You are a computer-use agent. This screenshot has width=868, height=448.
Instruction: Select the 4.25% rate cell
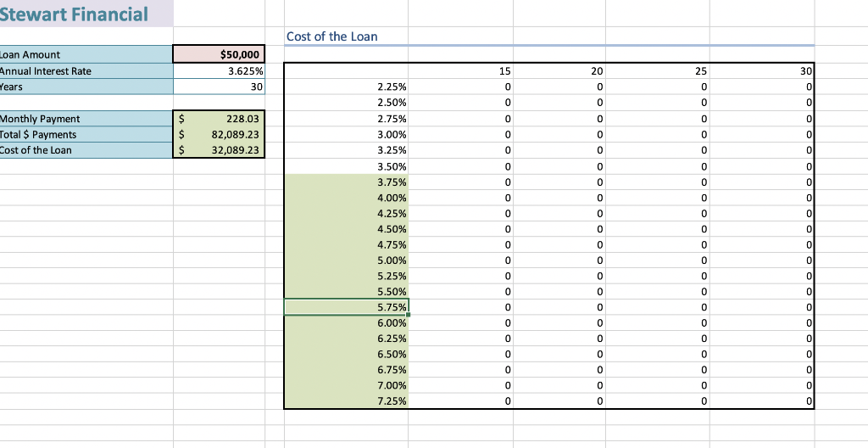coord(347,213)
